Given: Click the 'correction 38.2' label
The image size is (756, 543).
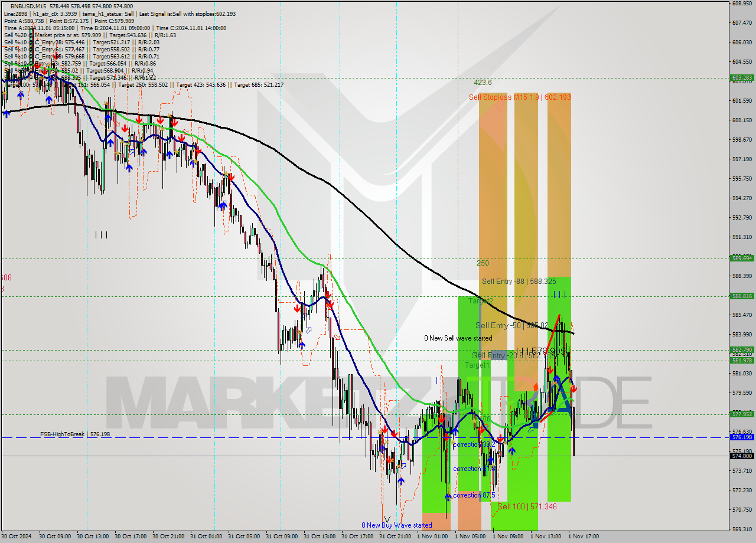Looking at the screenshot, I should [474, 444].
